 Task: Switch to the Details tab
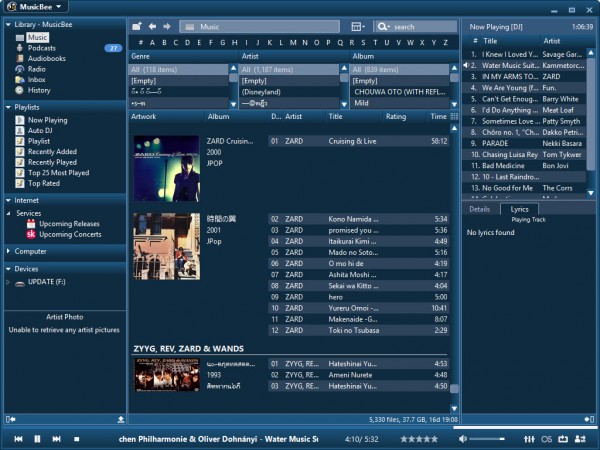click(x=480, y=209)
